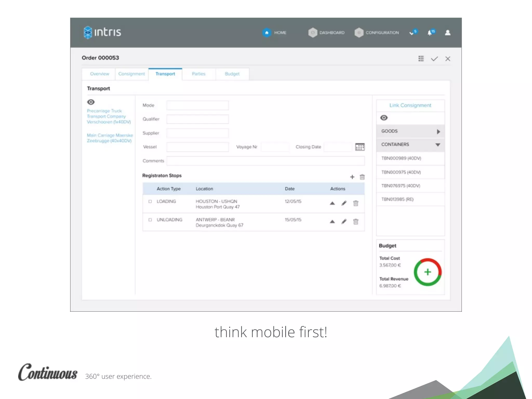Screen dimensions: 532x399
Task: Go to HOME via hexagon icon
Action: click(267, 32)
